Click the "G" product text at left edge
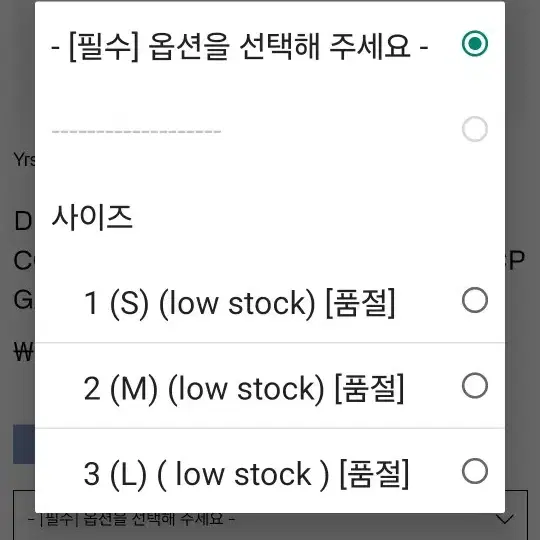540x540 pixels. 23,300
